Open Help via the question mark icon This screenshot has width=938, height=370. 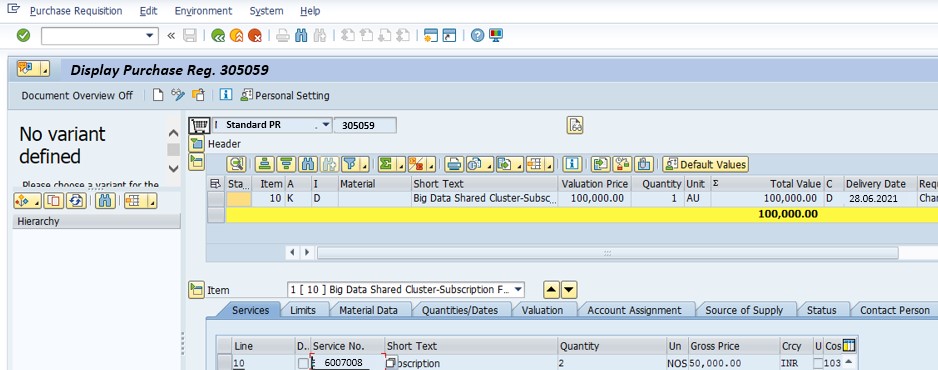pos(477,36)
